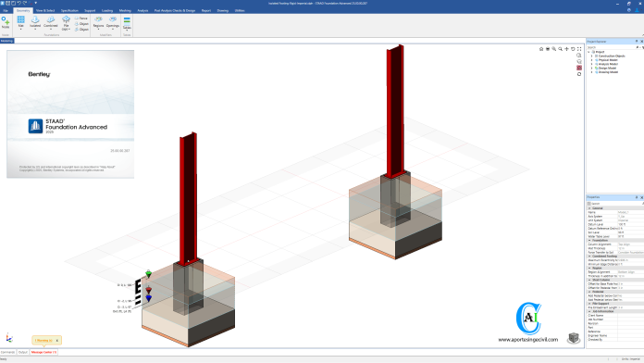The image size is (644, 363).
Task: Open the File menu
Action: (6, 11)
